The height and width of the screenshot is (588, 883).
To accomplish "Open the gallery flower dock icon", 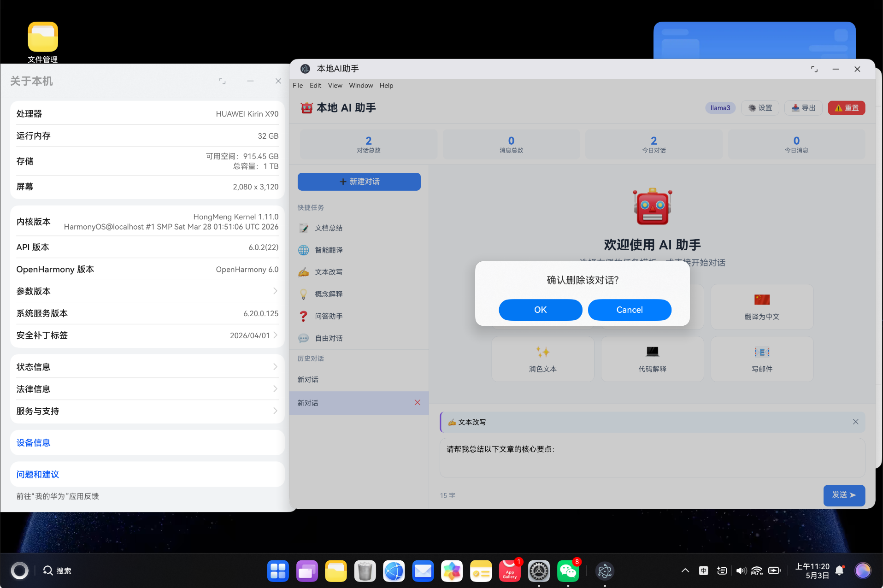I will (x=452, y=571).
